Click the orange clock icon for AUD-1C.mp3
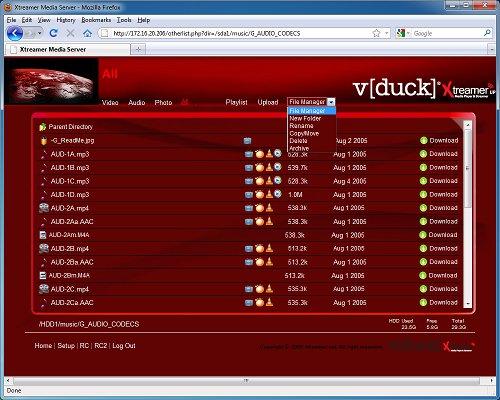 pos(259,181)
